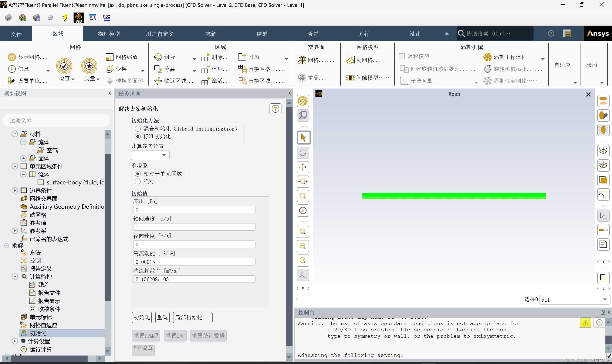The height and width of the screenshot is (364, 612).
Task: Select the mouse pointer selection tool
Action: pyautogui.click(x=303, y=138)
